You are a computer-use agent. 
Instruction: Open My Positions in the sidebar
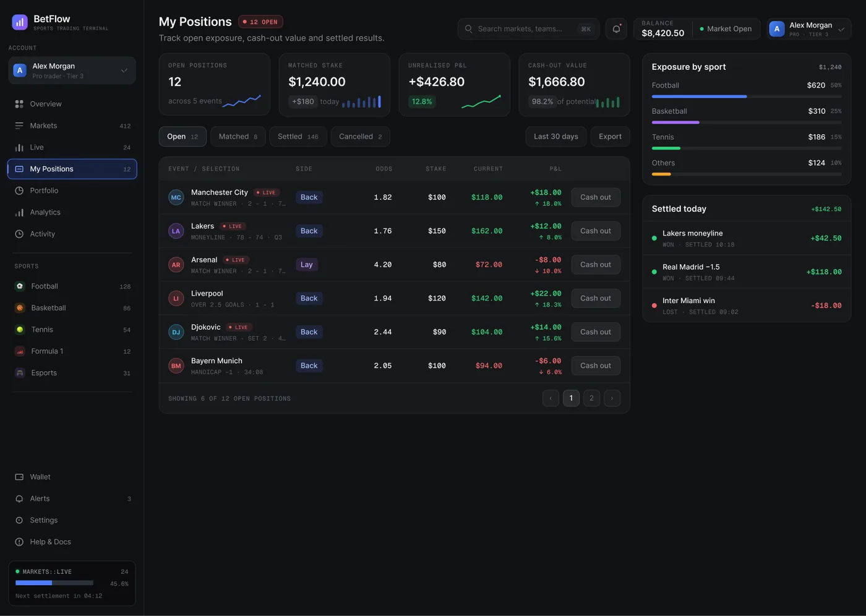click(x=72, y=169)
